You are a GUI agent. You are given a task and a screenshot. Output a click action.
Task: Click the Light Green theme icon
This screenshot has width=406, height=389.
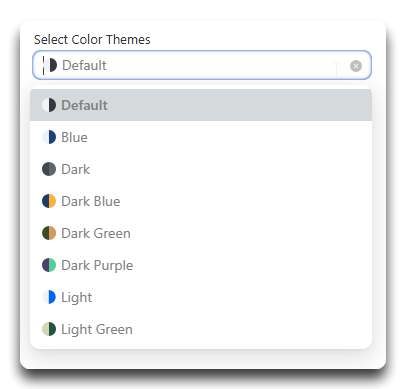point(49,329)
